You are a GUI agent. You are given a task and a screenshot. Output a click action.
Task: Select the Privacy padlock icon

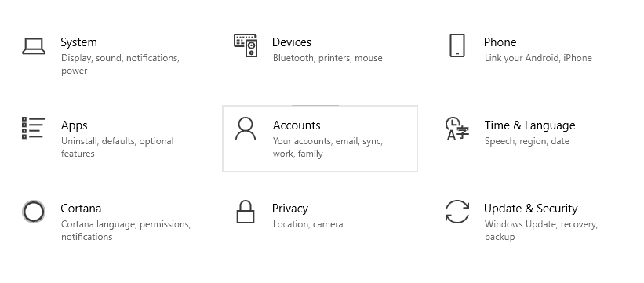tap(246, 212)
